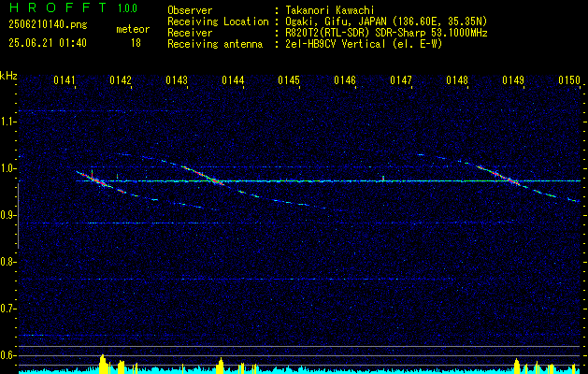Click the 0145 time marker
This screenshot has width=588, height=374.
pyautogui.click(x=289, y=79)
